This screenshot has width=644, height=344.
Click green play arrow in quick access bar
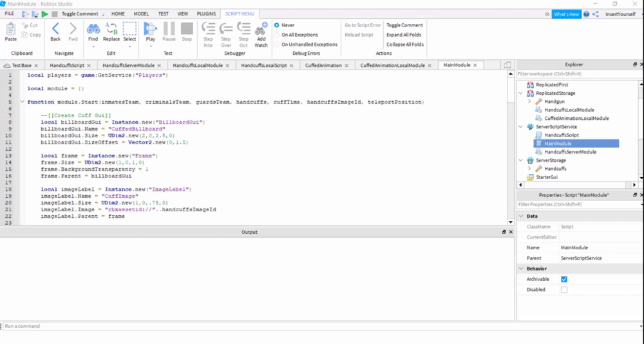click(x=45, y=14)
